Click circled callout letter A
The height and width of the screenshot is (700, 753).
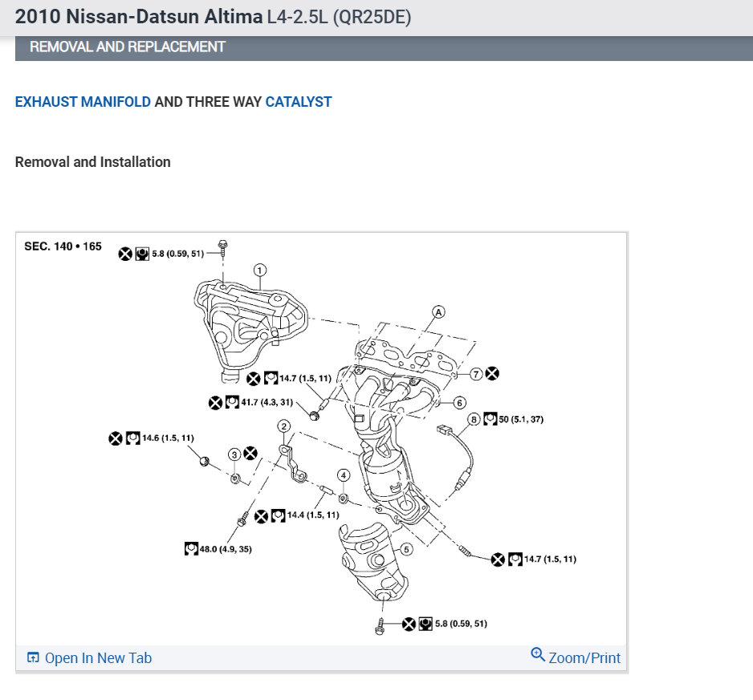(x=438, y=312)
